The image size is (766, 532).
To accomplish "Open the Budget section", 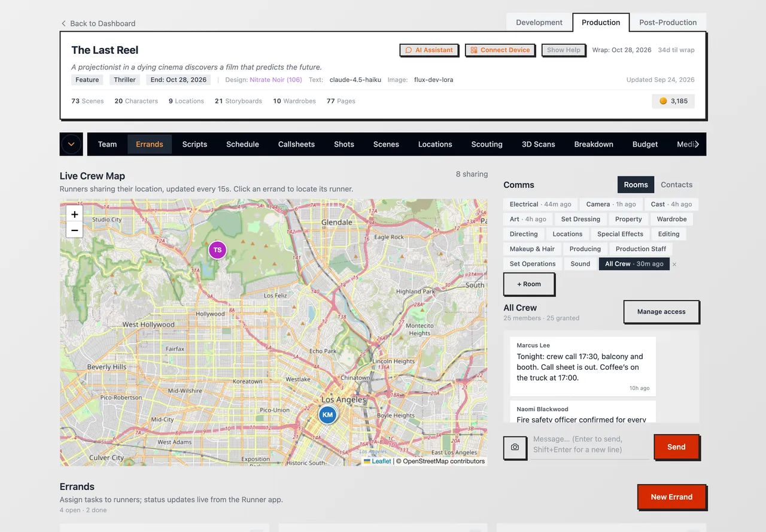I will click(x=645, y=144).
